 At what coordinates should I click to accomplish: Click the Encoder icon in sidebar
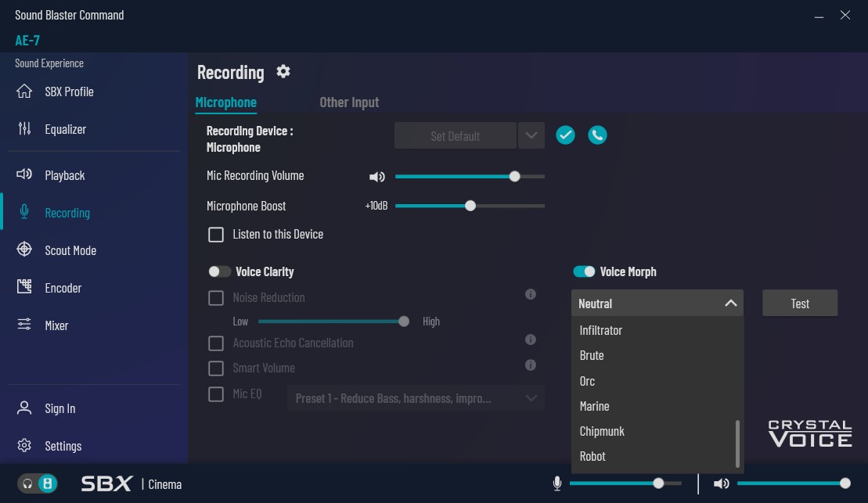click(24, 286)
